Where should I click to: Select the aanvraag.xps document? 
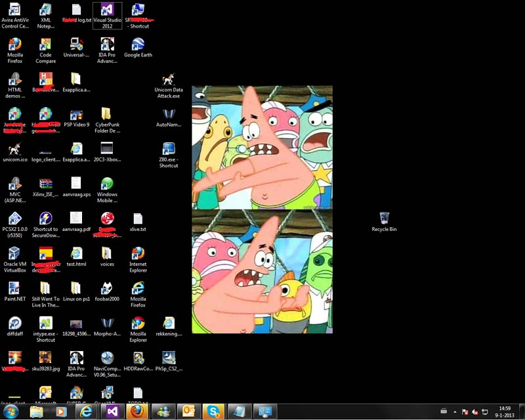point(77,187)
